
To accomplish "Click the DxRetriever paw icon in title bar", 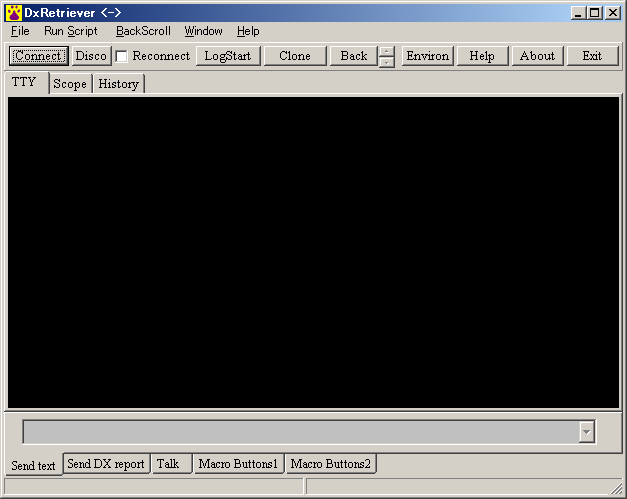I will (14, 13).
